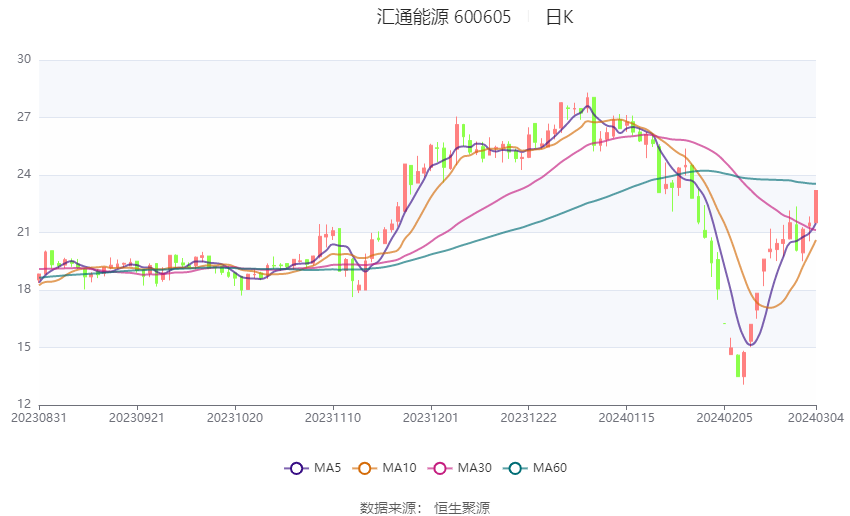Viewport: 850px width, 516px height.
Task: Click the data source text 恒生聚源
Action: click(462, 508)
